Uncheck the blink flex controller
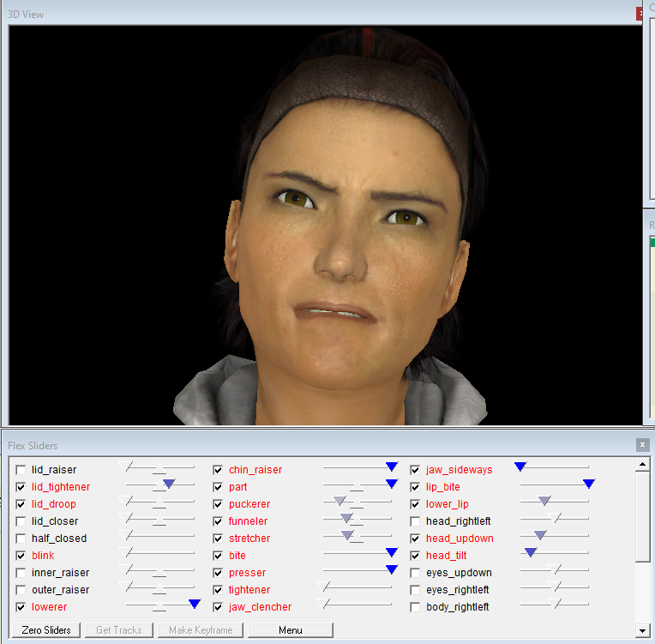Viewport: 655px width, 644px height. point(21,556)
